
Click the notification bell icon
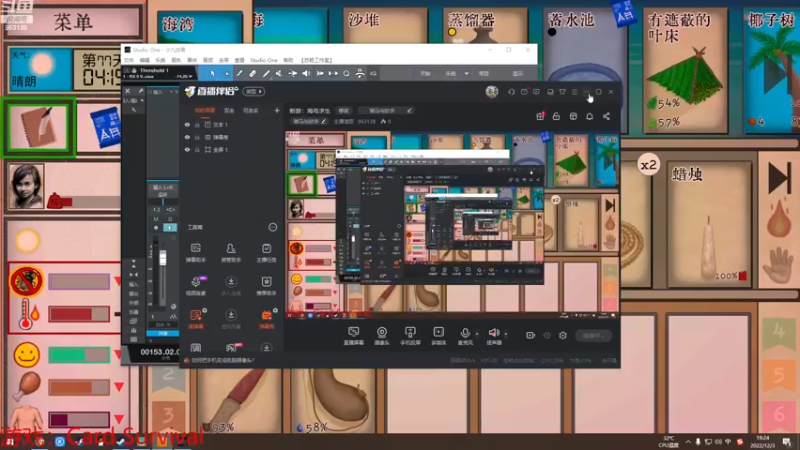589,116
